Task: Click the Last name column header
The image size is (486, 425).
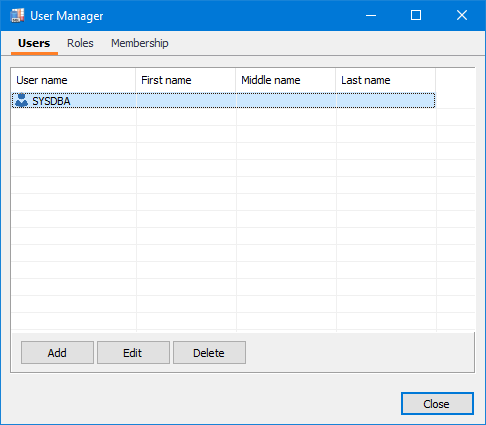Action: pyautogui.click(x=386, y=80)
